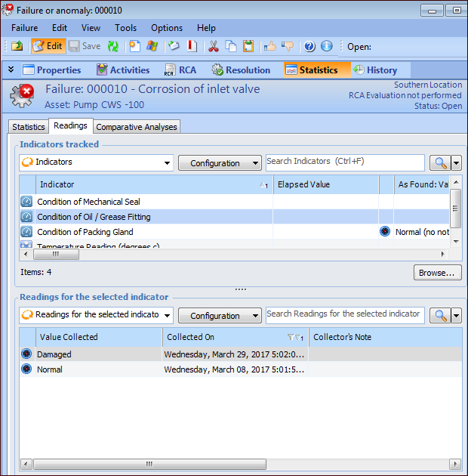Click the magnifier search button for readings

(x=440, y=316)
